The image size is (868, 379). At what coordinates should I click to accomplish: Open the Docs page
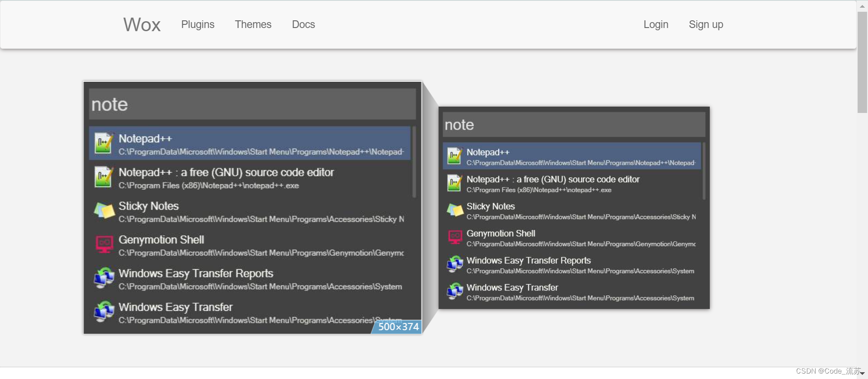point(303,24)
